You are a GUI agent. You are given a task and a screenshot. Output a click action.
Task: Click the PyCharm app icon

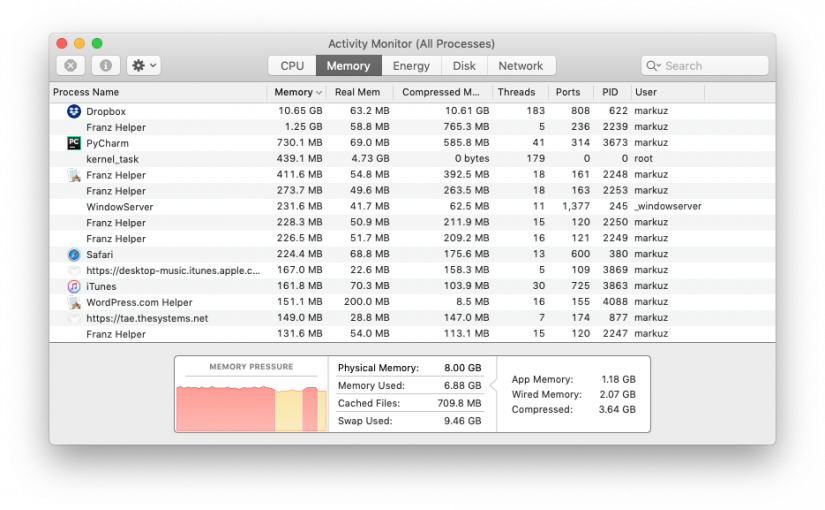[x=74, y=143]
